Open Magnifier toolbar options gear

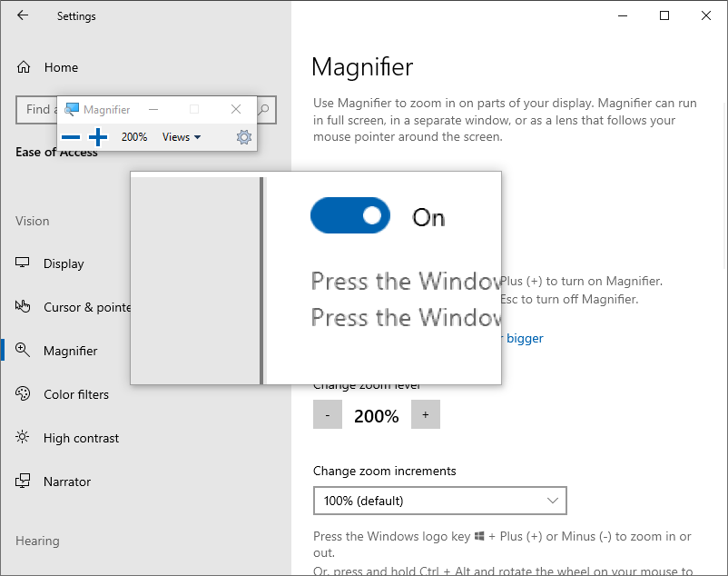[x=244, y=137]
